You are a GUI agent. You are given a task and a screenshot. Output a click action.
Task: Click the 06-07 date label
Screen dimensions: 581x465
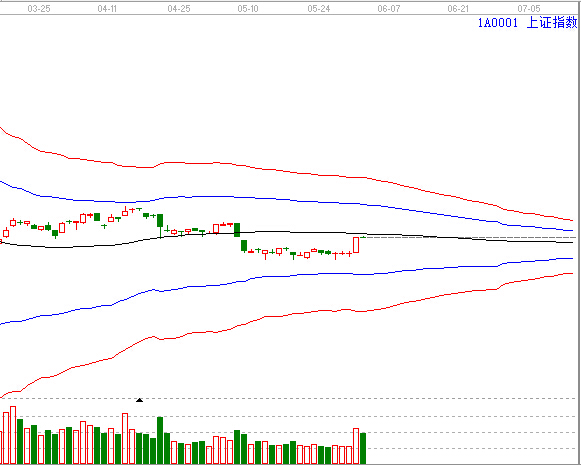[389, 9]
